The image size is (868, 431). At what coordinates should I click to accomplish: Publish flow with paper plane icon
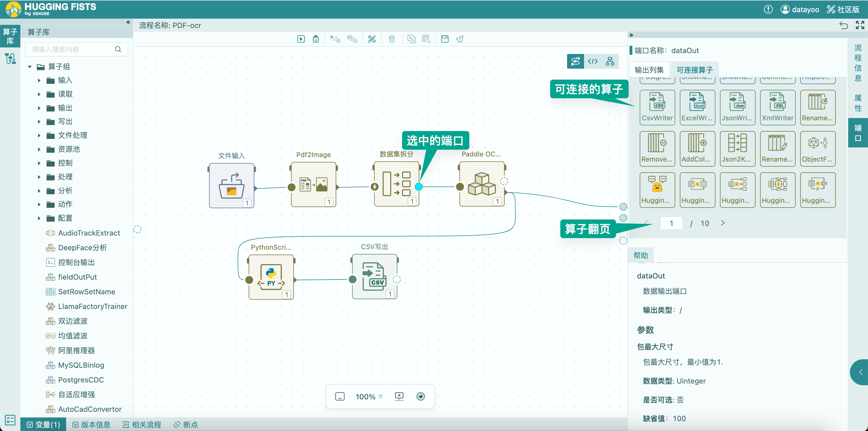[x=460, y=39]
